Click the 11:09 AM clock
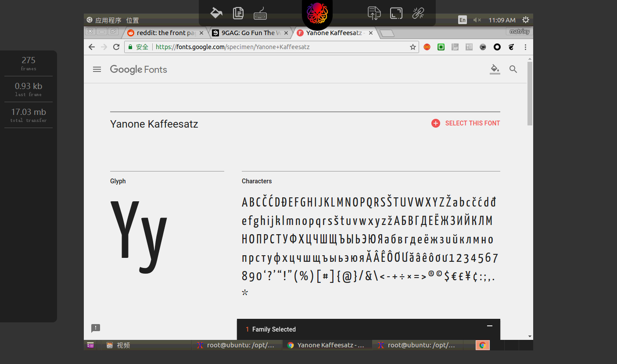Image resolution: width=617 pixels, height=364 pixels. (502, 20)
